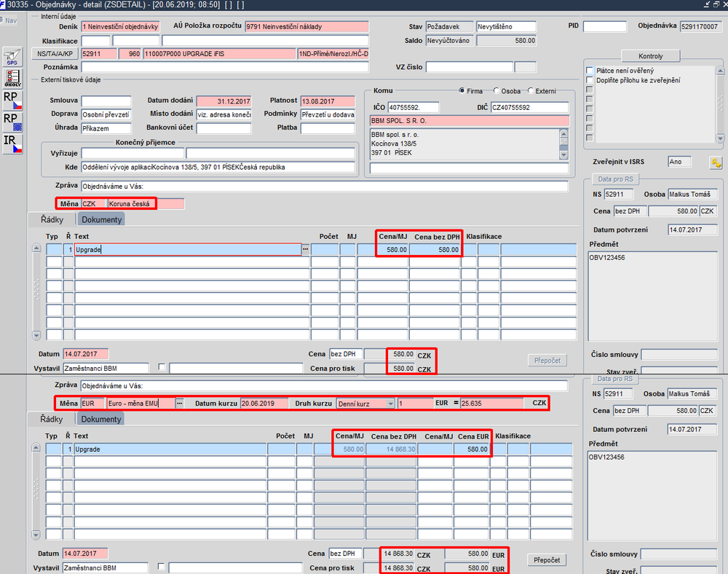Click the exchange rate field 25.635
The height and width of the screenshot is (574, 728).
pos(491,403)
